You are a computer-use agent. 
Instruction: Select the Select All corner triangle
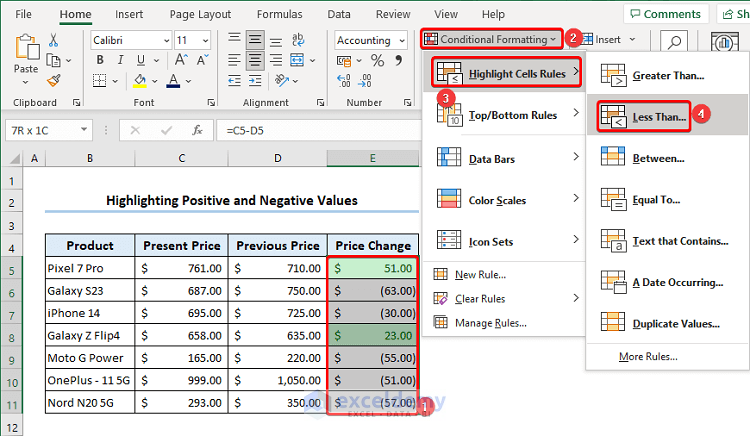click(x=14, y=158)
